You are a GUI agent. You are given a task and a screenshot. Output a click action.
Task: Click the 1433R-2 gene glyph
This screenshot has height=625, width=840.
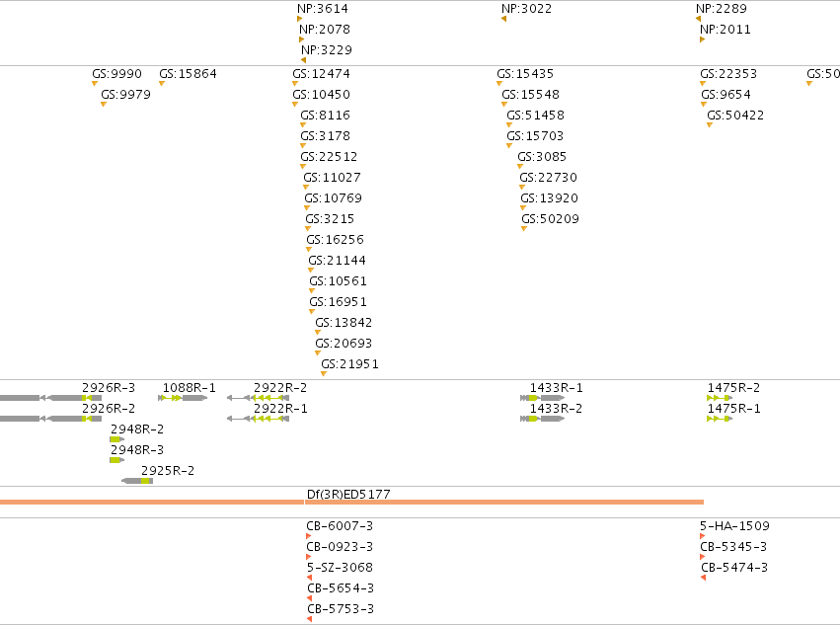542,419
